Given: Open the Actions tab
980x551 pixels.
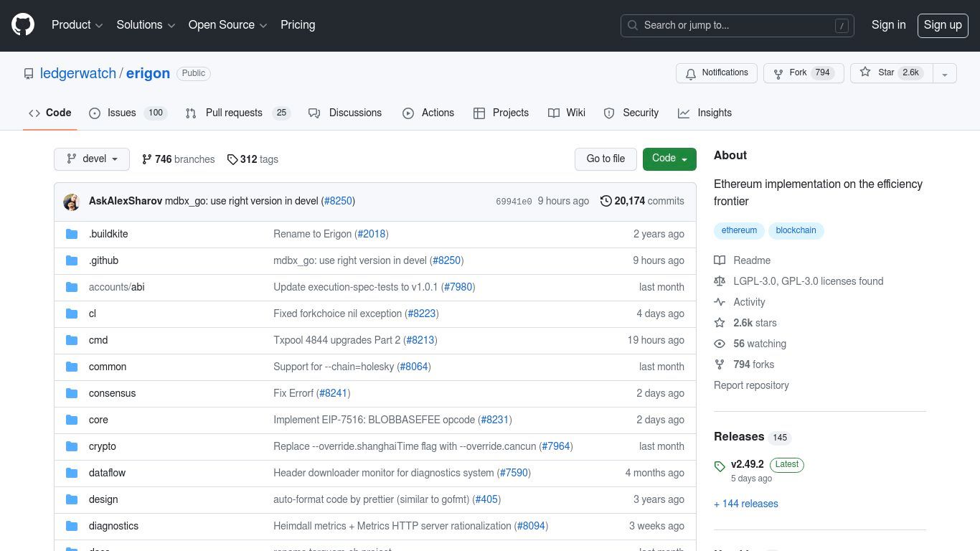Looking at the screenshot, I should [x=428, y=113].
